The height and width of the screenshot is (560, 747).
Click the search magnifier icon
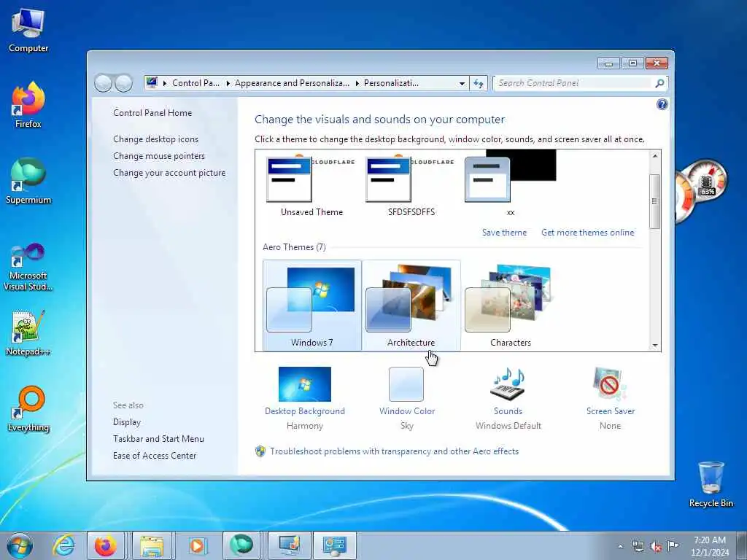click(x=659, y=83)
